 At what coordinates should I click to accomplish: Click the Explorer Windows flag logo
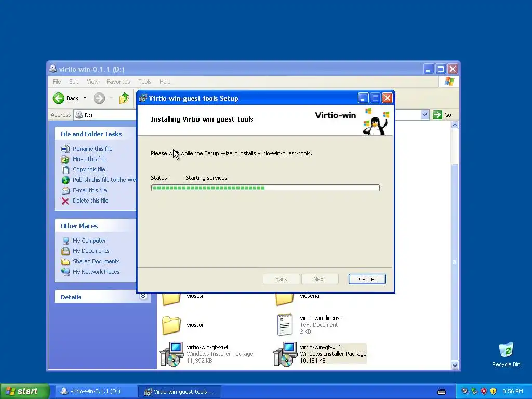[x=449, y=82]
